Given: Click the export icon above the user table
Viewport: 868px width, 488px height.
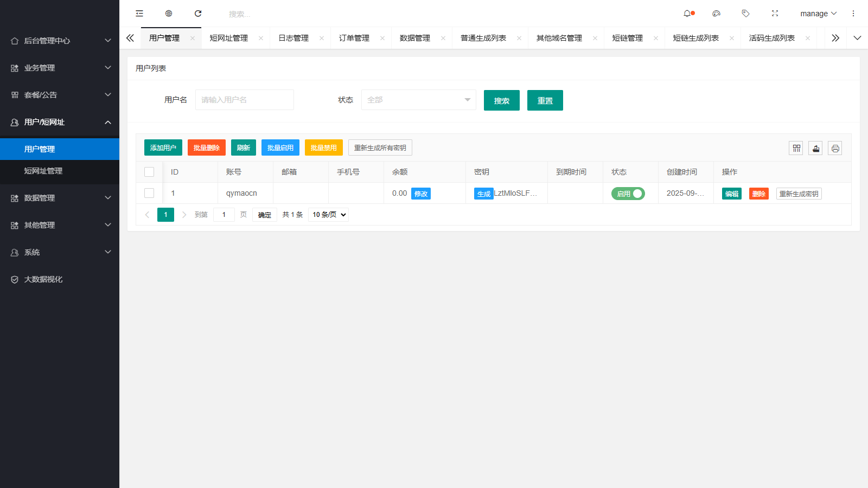Looking at the screenshot, I should (815, 147).
